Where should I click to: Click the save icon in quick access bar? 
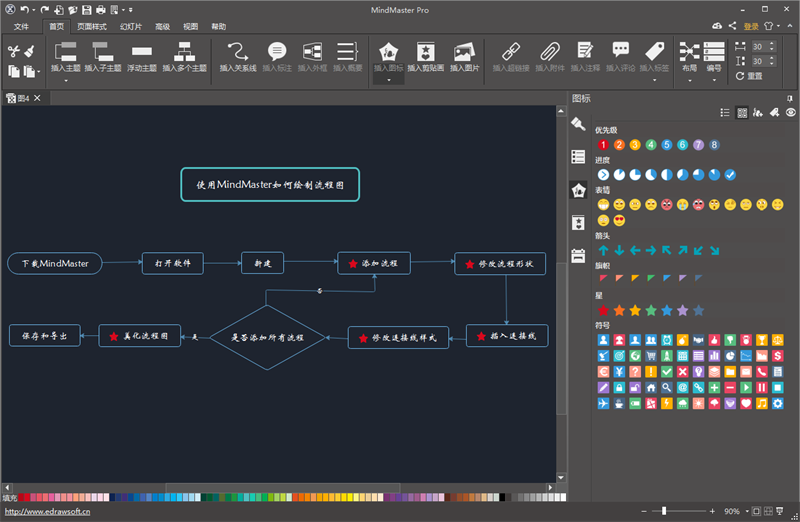[x=87, y=10]
